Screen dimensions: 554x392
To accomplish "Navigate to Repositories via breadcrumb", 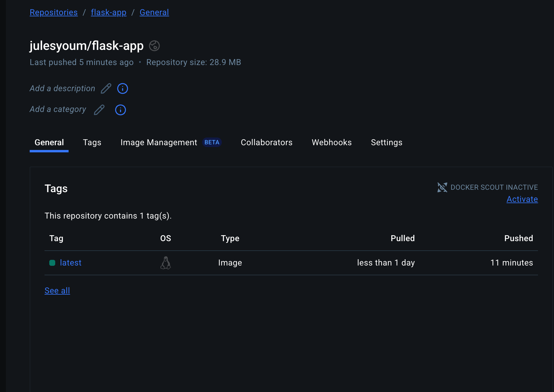I will (53, 12).
